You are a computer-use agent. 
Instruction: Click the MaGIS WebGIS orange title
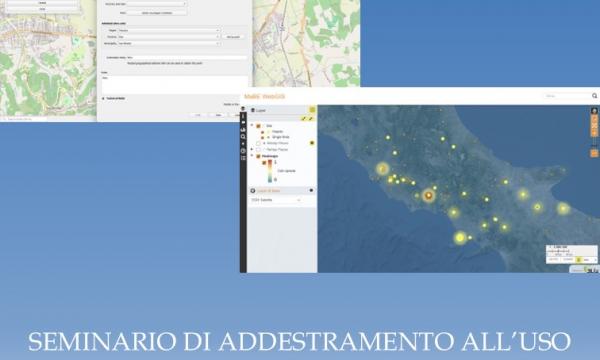[265, 96]
